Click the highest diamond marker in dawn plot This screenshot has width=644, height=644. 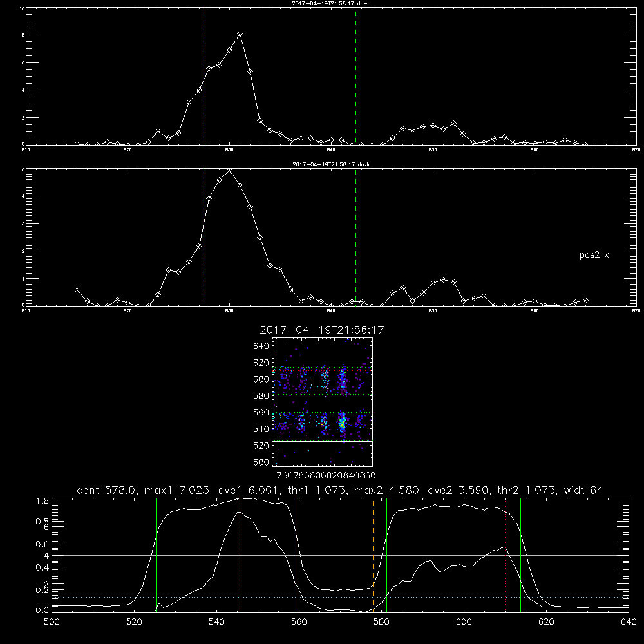pyautogui.click(x=240, y=34)
